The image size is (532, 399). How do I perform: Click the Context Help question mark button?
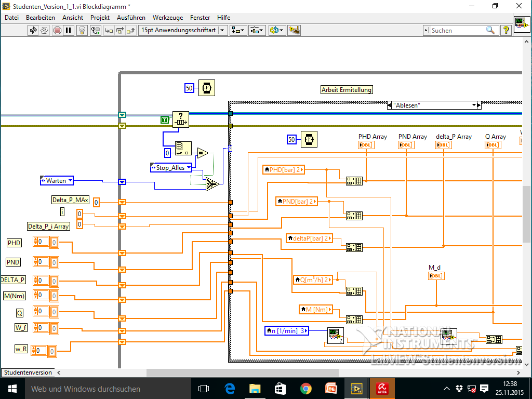(x=506, y=30)
